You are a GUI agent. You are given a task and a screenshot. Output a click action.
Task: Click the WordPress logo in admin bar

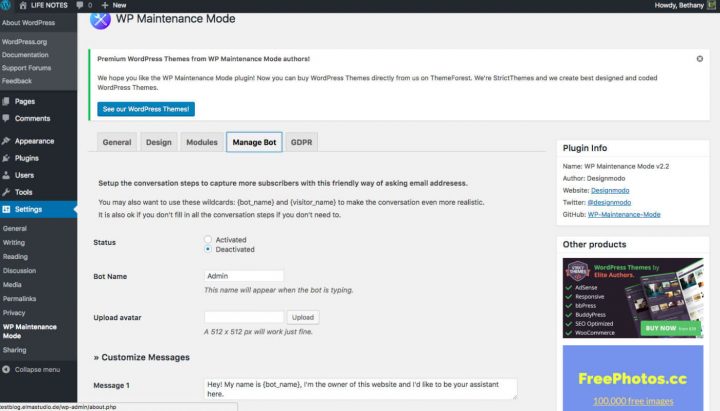(6, 5)
